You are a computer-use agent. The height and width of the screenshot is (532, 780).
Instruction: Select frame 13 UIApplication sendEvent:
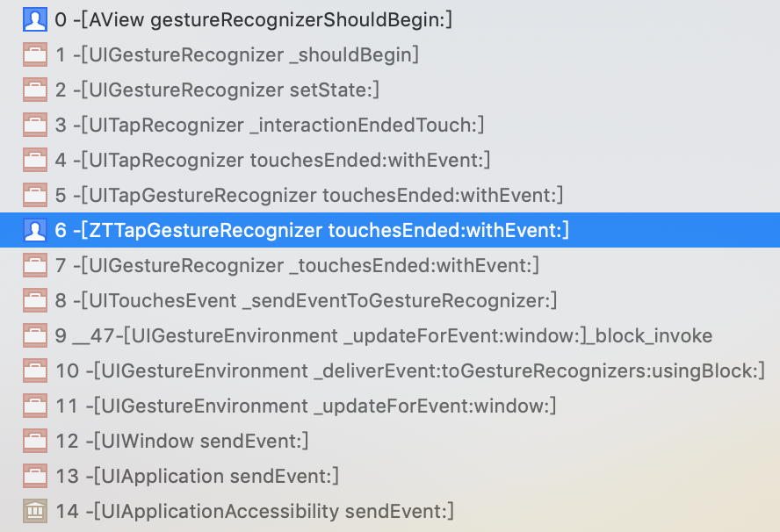390,477
